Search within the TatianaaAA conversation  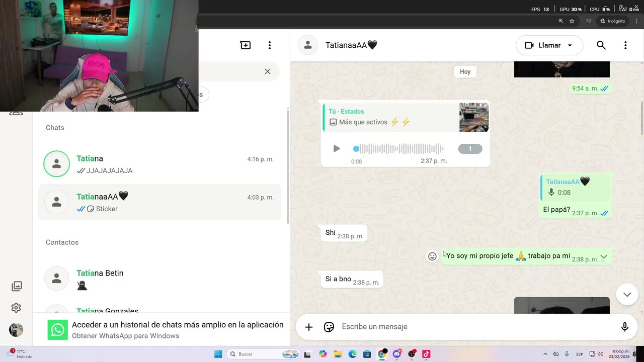pos(601,45)
